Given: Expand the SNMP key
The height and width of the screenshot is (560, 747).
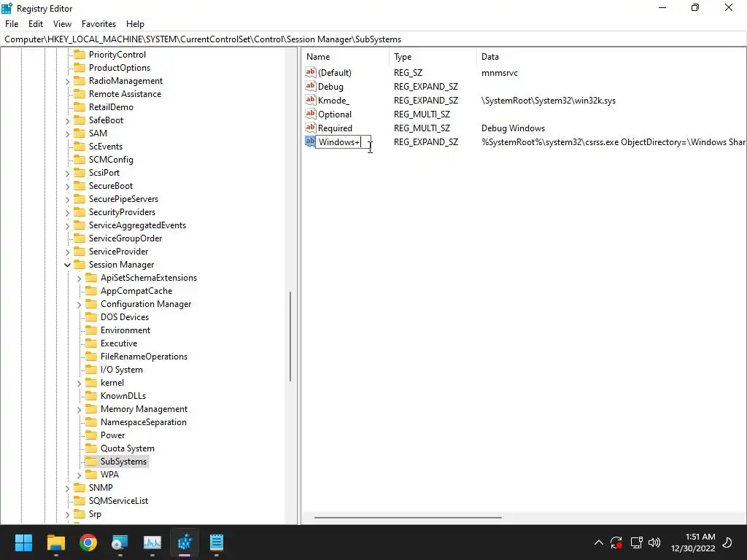Looking at the screenshot, I should tap(68, 488).
